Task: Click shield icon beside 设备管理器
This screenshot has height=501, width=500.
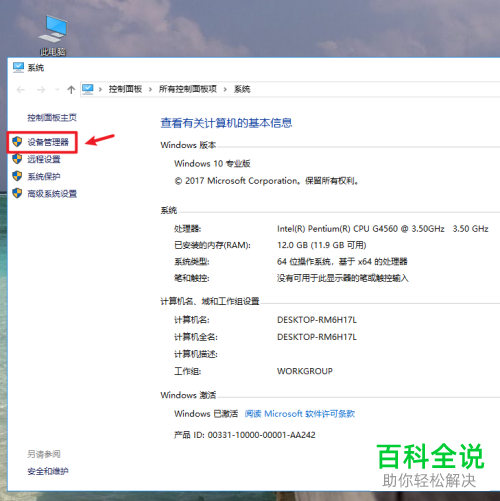Action: (17, 142)
